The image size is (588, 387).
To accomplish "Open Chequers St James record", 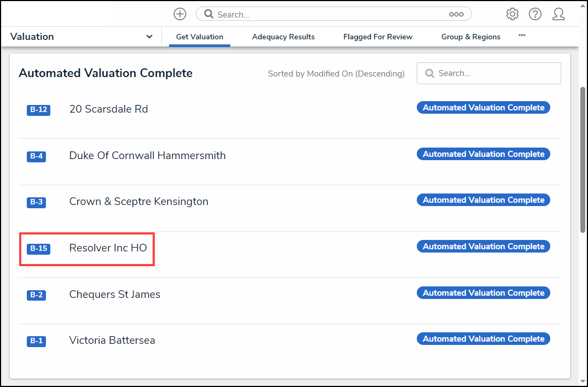I will (115, 295).
